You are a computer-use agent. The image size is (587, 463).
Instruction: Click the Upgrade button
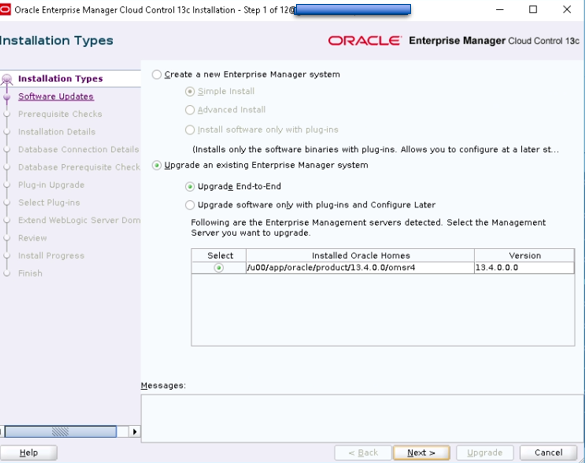(x=485, y=453)
